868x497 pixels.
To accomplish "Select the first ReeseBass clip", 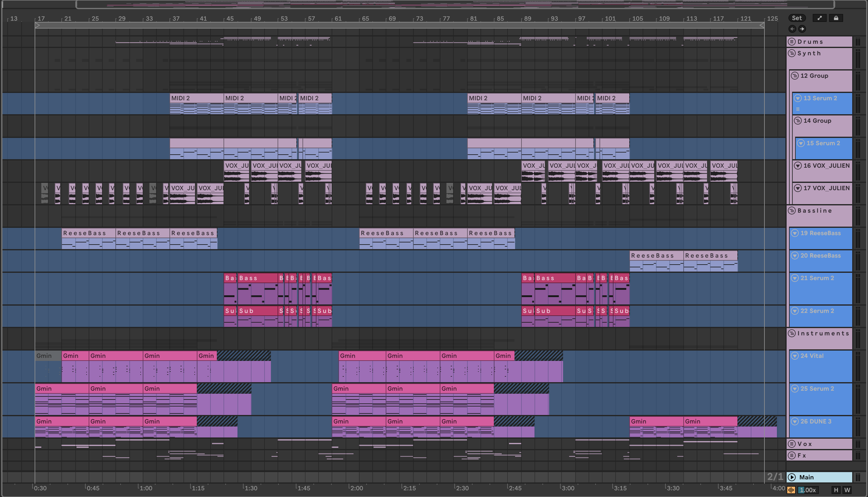I will click(88, 233).
